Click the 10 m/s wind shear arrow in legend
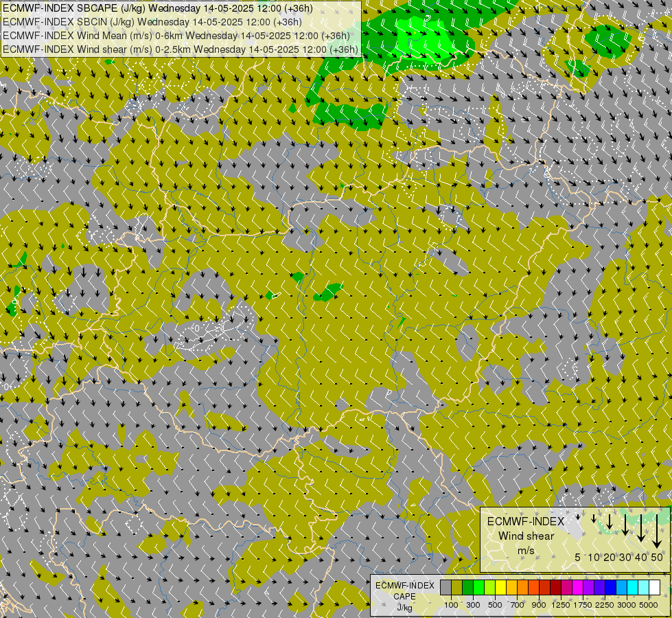The height and width of the screenshot is (618, 672). [x=594, y=518]
